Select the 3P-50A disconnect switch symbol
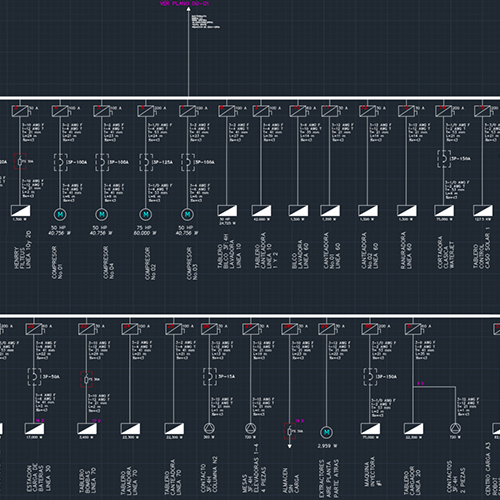 click(x=34, y=377)
